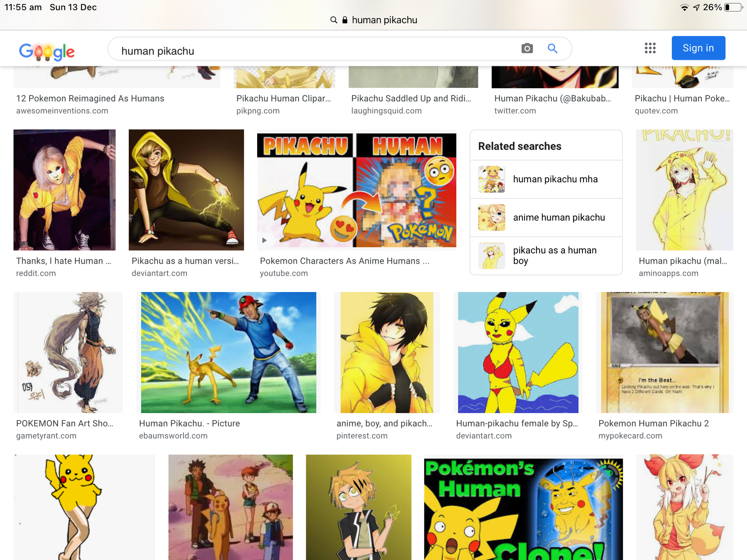Click Pokemon Characters As Anime Humans caption
This screenshot has width=747, height=560.
point(345,261)
